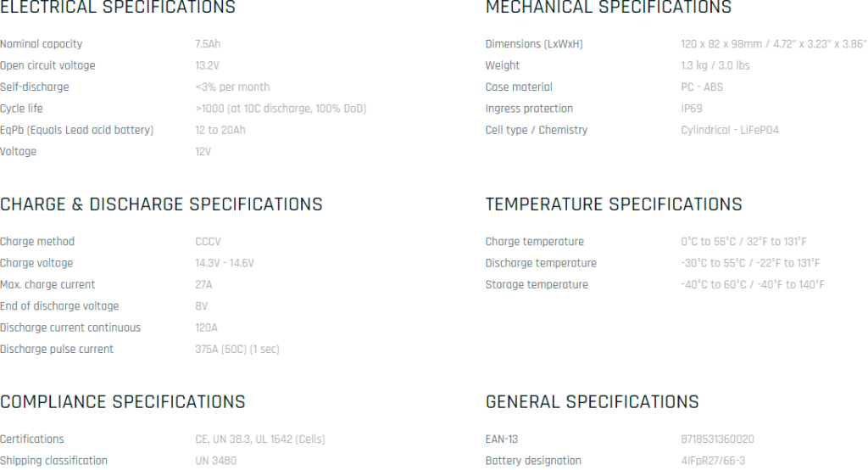Image resolution: width=868 pixels, height=470 pixels.
Task: Click the Dimensions (LxWxH) value
Action: pyautogui.click(x=773, y=44)
